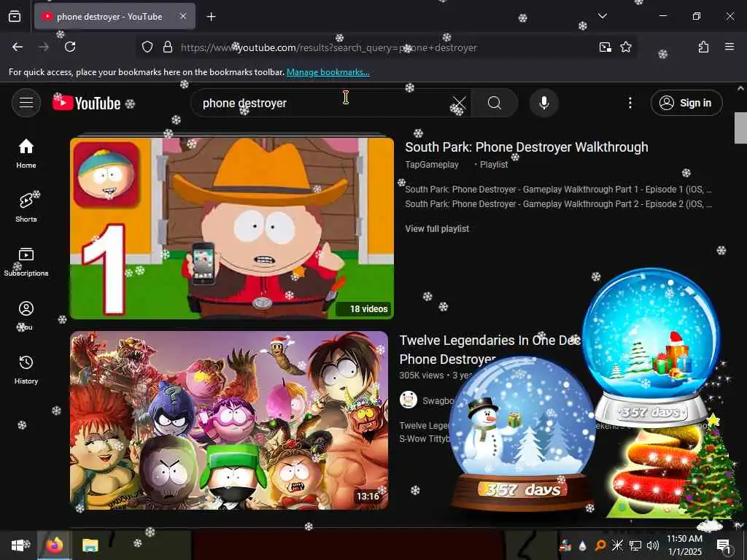
Task: Open Gameplay Walkthrough Part 2 - Episode 2 entry
Action: (558, 204)
